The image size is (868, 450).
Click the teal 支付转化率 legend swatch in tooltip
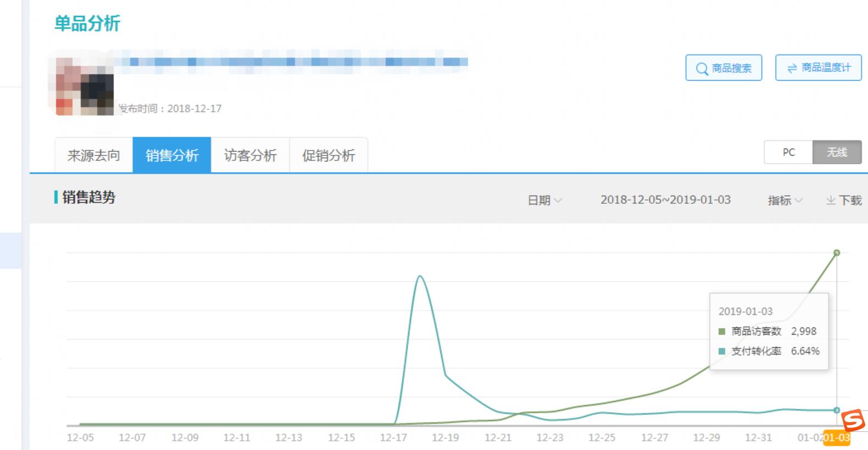click(721, 351)
